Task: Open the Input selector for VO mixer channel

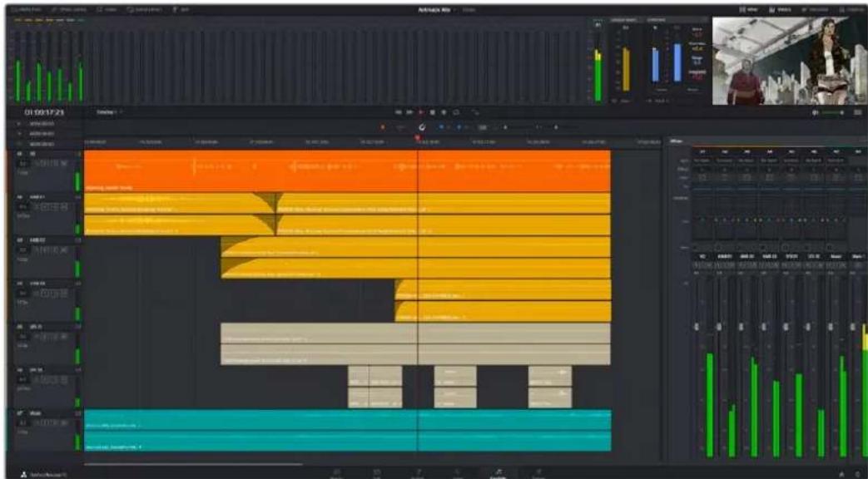Action: click(702, 160)
